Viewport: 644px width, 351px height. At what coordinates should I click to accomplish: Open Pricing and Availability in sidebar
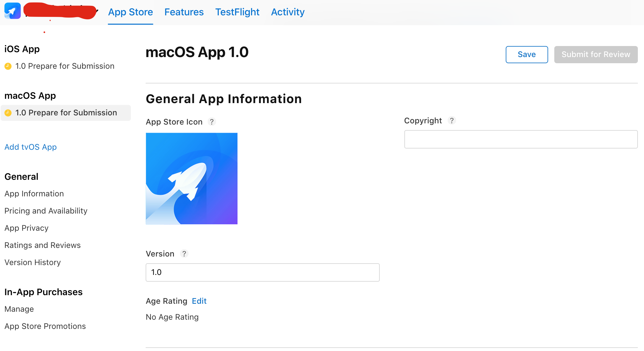click(x=46, y=211)
